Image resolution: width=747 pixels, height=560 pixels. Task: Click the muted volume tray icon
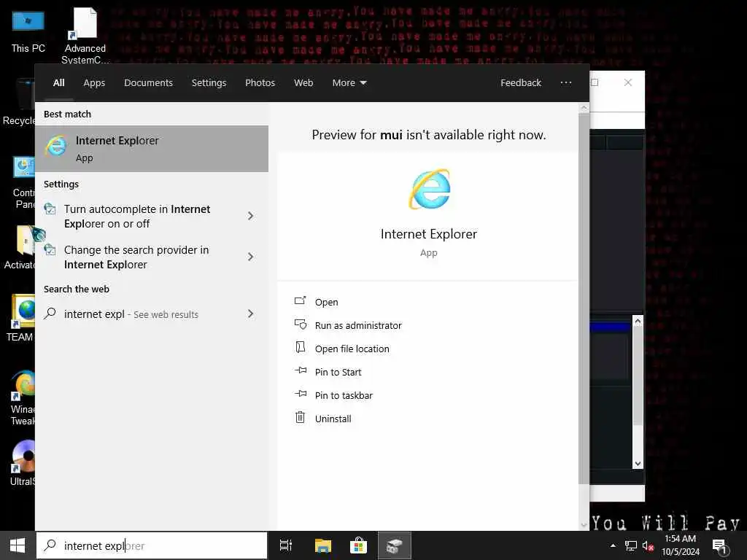coord(648,545)
